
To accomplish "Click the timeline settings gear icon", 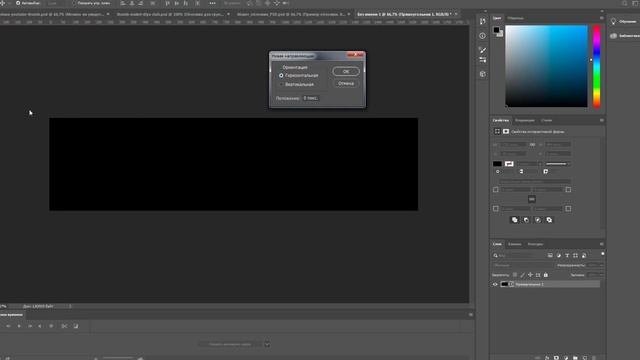I will 51,326.
